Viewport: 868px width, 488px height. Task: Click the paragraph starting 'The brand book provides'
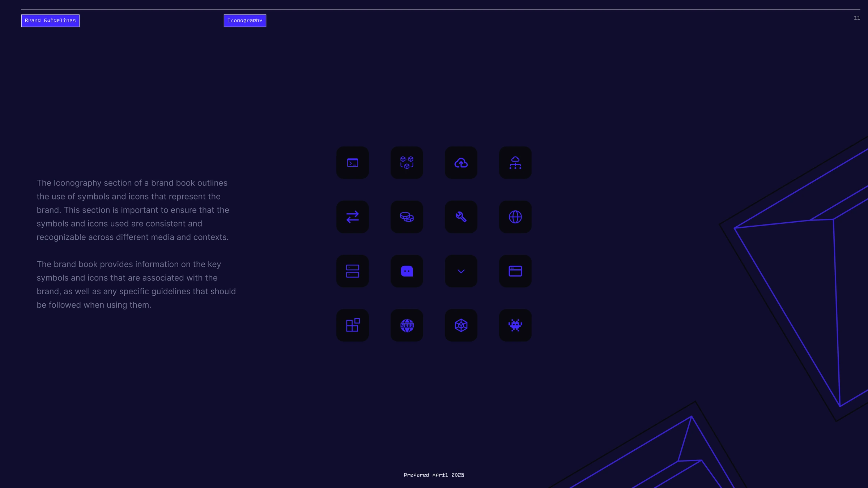tap(136, 284)
